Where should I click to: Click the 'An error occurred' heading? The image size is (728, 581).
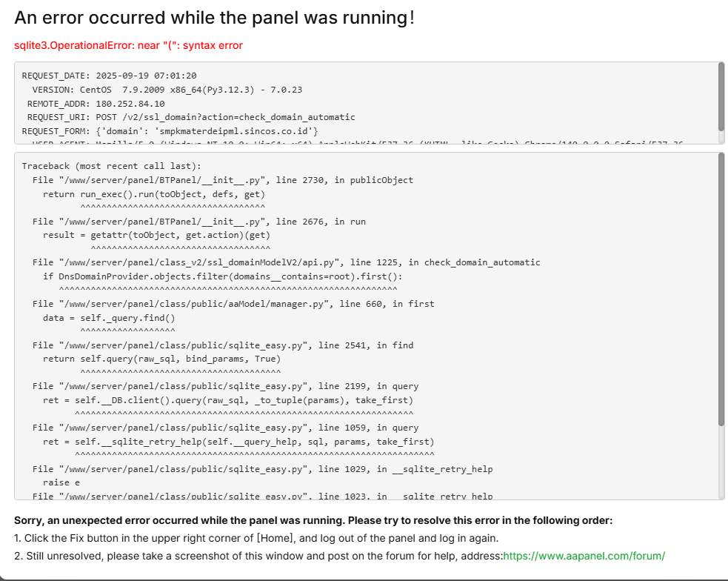[214, 17]
